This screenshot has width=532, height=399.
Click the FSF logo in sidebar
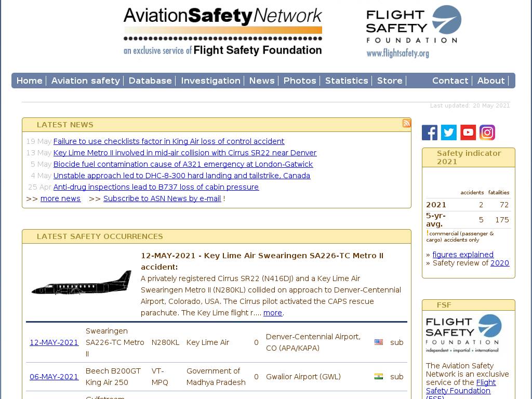(x=463, y=333)
